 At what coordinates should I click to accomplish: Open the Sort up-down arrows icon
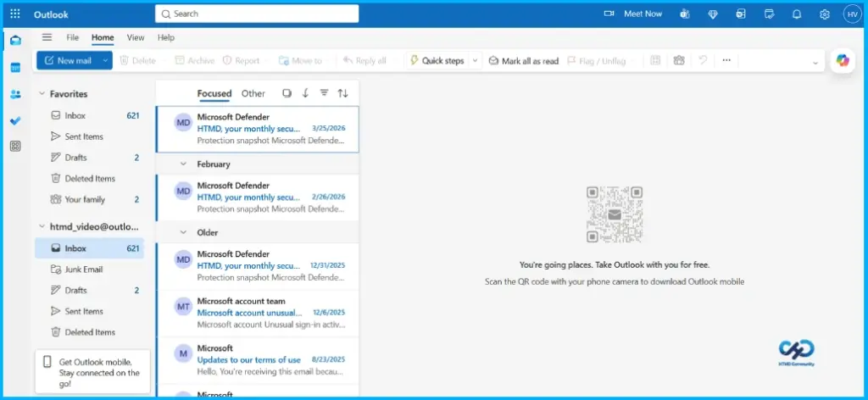(343, 93)
